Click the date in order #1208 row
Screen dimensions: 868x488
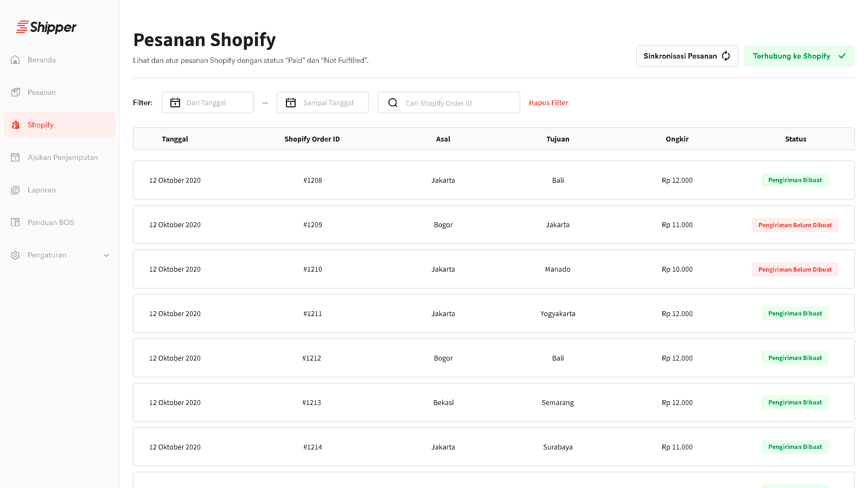tap(175, 180)
